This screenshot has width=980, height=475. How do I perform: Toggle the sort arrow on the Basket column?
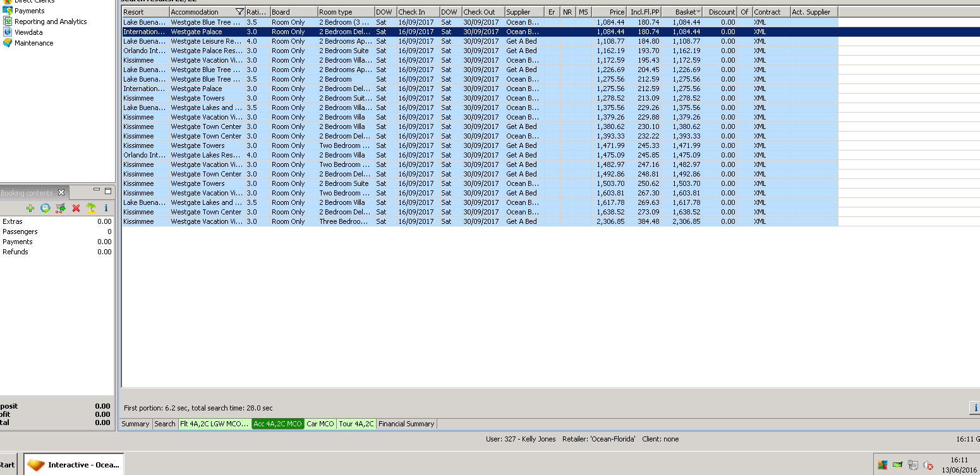pyautogui.click(x=698, y=12)
